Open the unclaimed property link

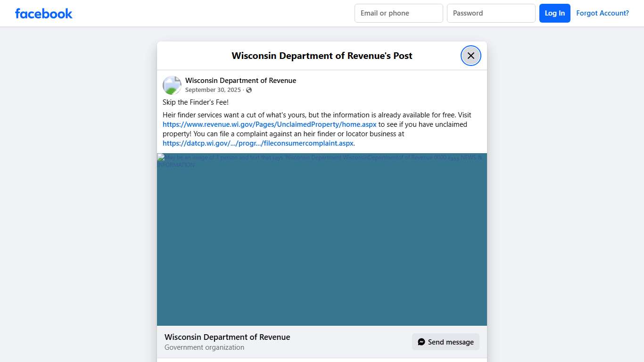(x=270, y=124)
